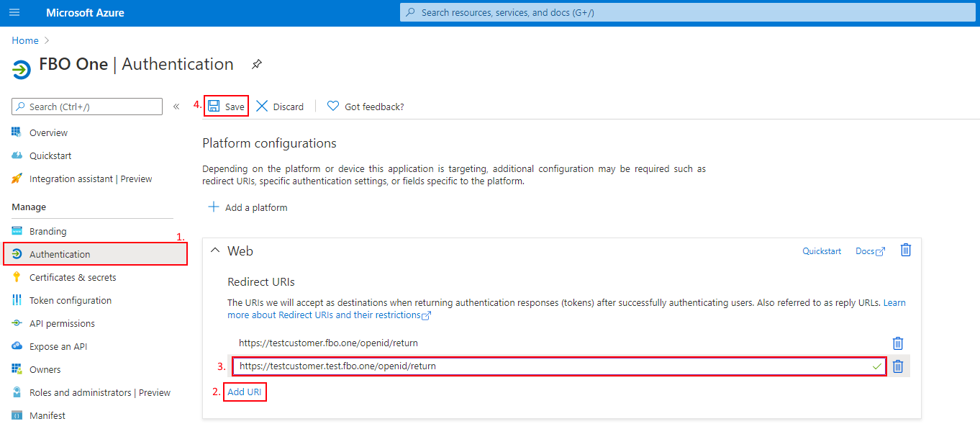Open the Certificates & secrets section
This screenshot has width=980, height=429.
coord(74,276)
